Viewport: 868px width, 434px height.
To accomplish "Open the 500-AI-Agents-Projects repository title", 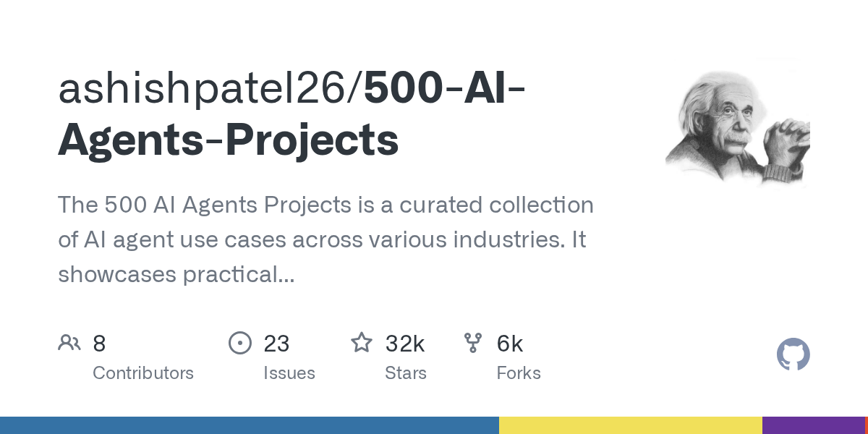I will pyautogui.click(x=292, y=114).
